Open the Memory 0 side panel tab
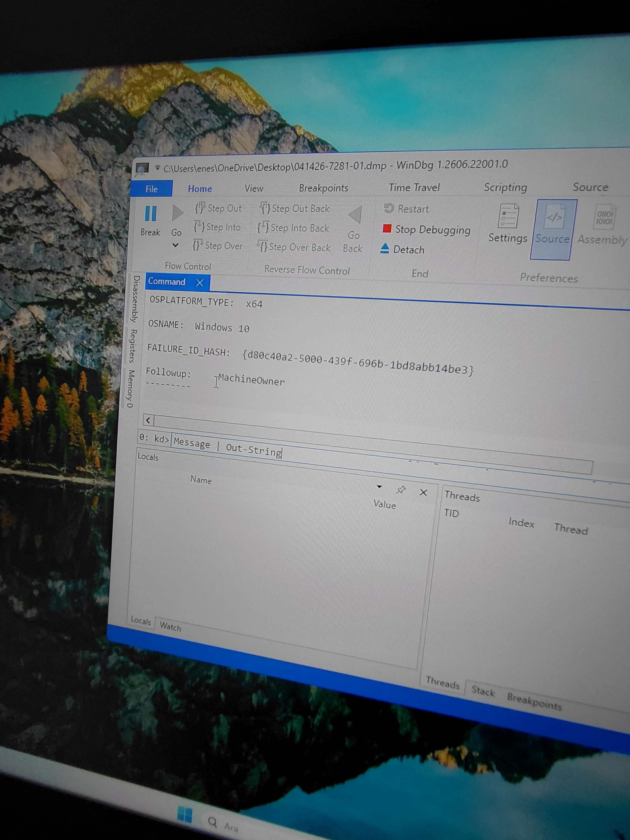Screen dimensions: 630x840 pyautogui.click(x=131, y=389)
